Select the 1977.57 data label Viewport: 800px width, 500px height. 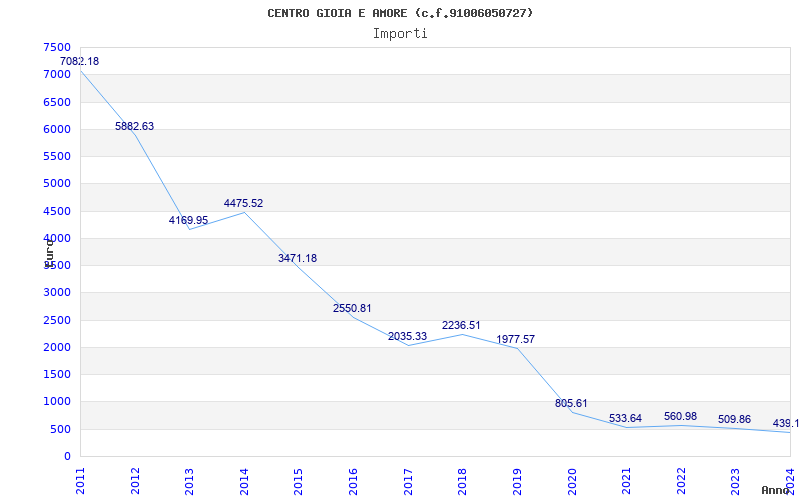tap(516, 339)
